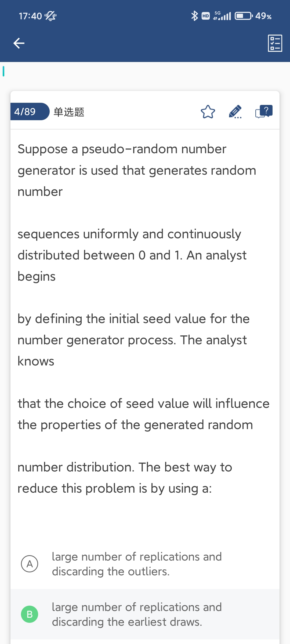
Task: Tap the 49% battery percentage text
Action: click(263, 16)
